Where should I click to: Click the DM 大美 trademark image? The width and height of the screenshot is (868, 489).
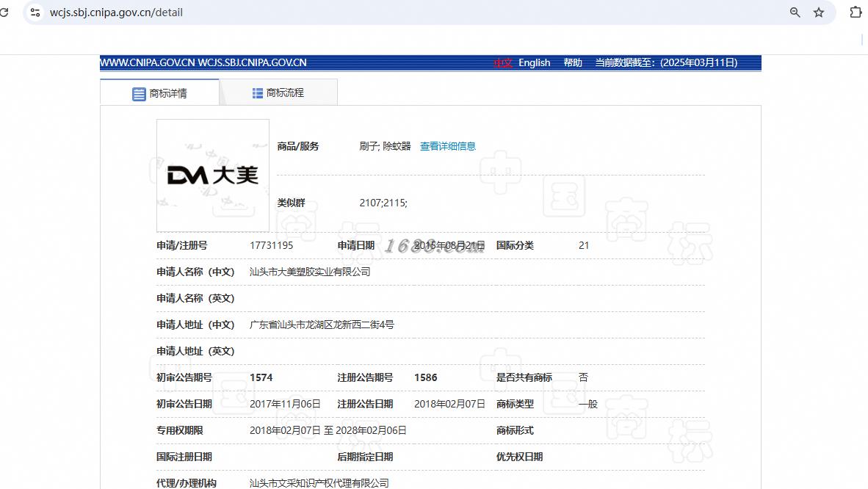coord(212,175)
